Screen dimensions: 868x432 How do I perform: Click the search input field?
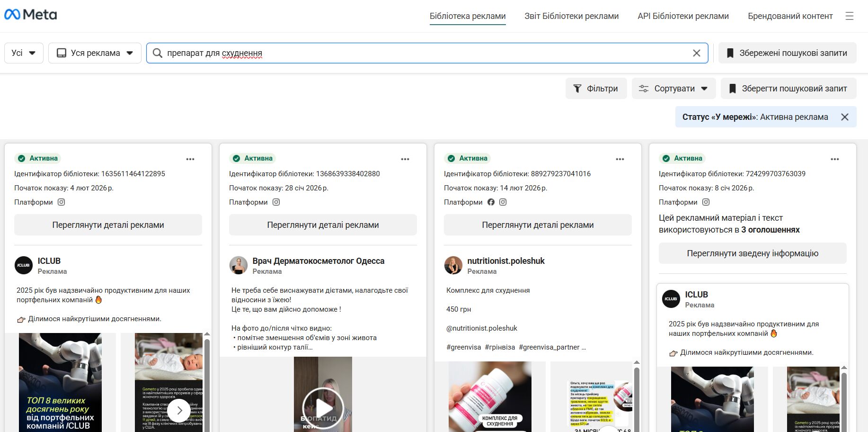[x=427, y=53]
